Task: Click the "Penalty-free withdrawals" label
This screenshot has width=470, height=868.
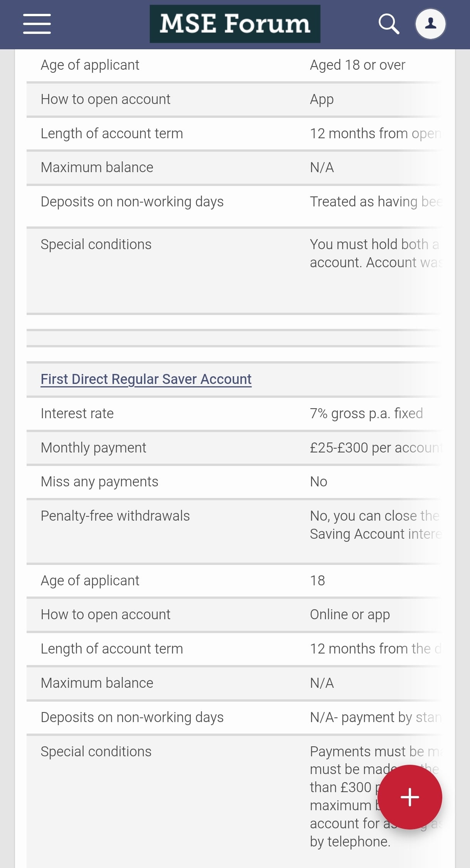Action: click(115, 516)
